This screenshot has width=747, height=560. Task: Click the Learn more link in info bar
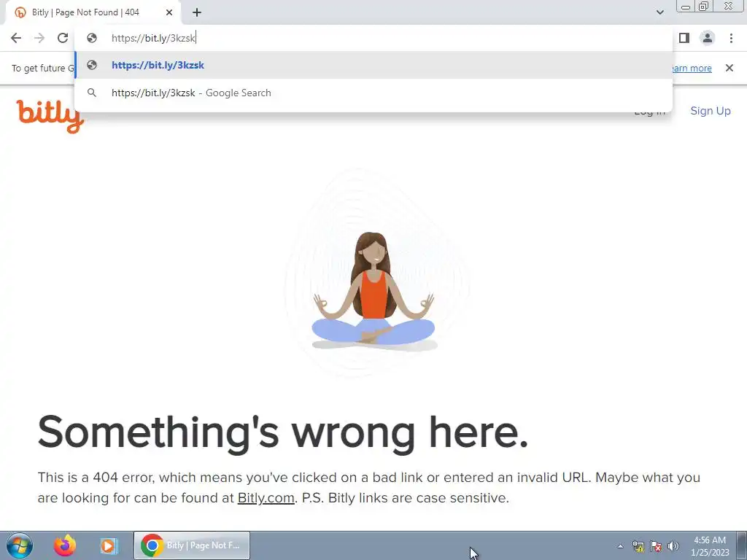point(692,68)
